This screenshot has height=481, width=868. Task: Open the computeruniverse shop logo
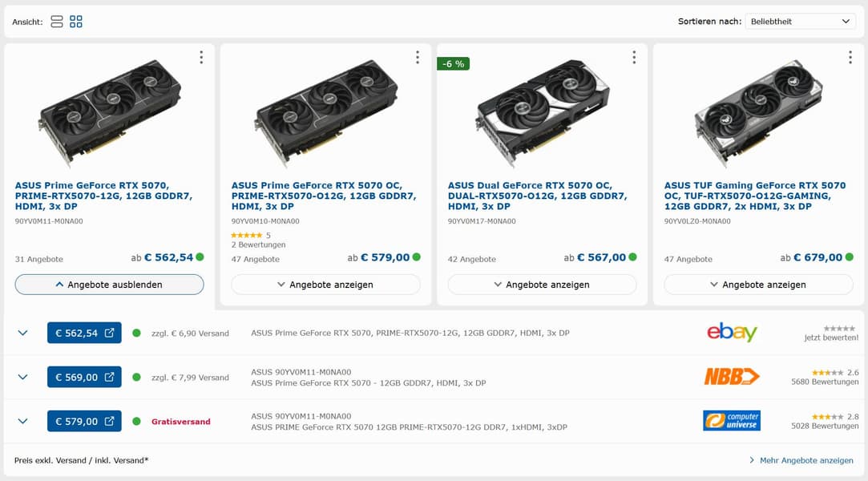pos(732,421)
